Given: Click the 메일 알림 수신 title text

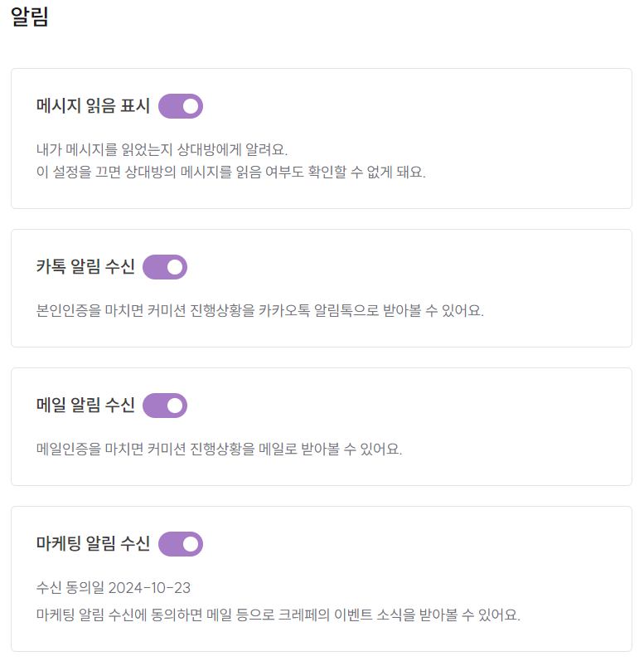Looking at the screenshot, I should pos(85,406).
